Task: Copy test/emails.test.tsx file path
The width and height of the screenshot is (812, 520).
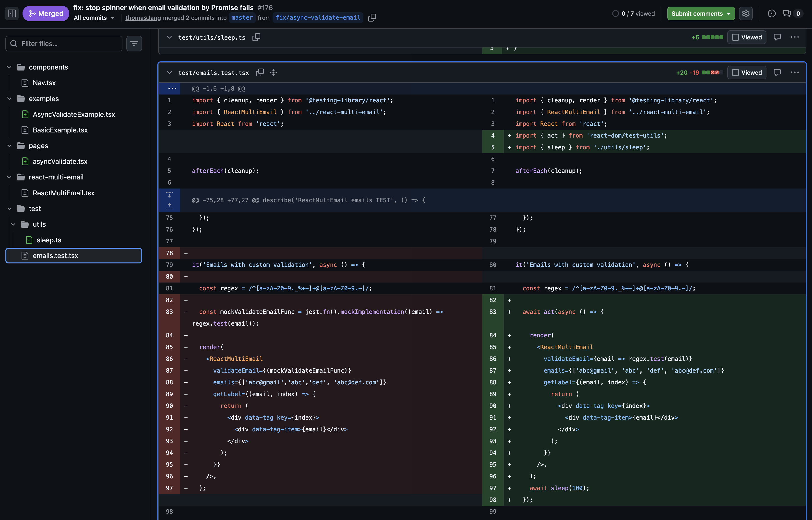Action: pyautogui.click(x=259, y=73)
